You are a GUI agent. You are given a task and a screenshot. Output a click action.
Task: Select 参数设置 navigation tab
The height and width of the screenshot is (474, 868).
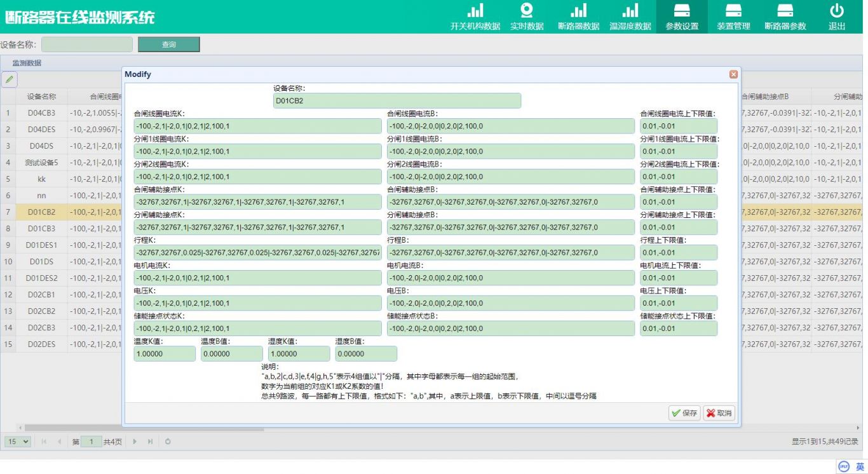[682, 17]
